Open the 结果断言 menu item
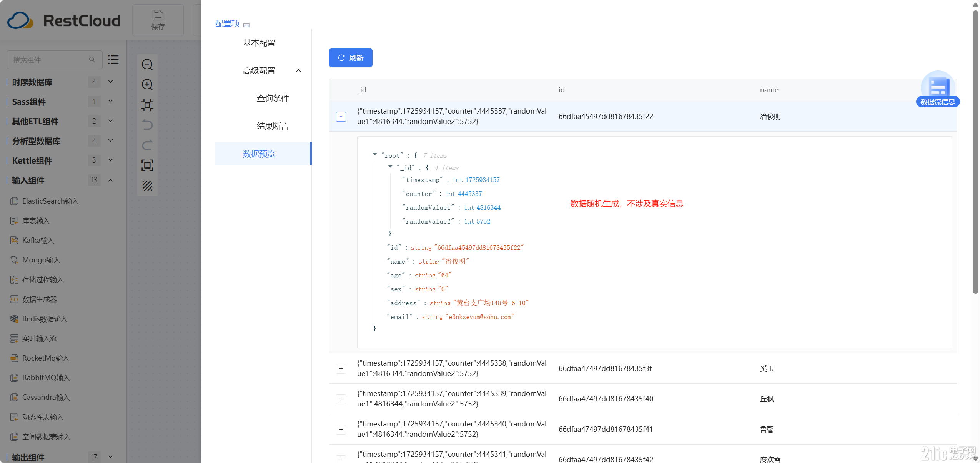The image size is (980, 463). click(273, 126)
